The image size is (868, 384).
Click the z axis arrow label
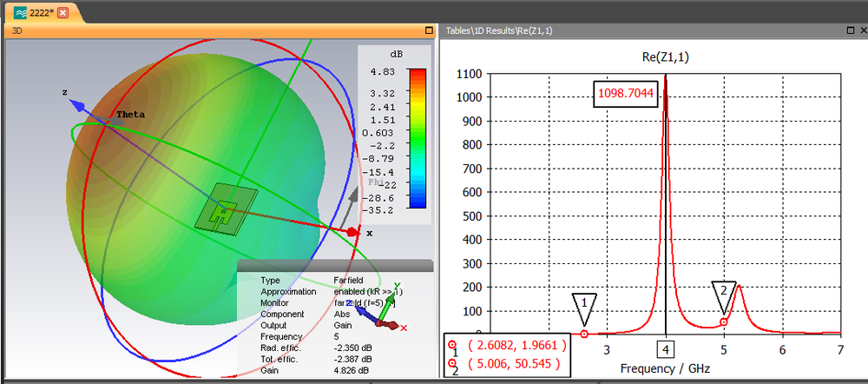(x=65, y=93)
